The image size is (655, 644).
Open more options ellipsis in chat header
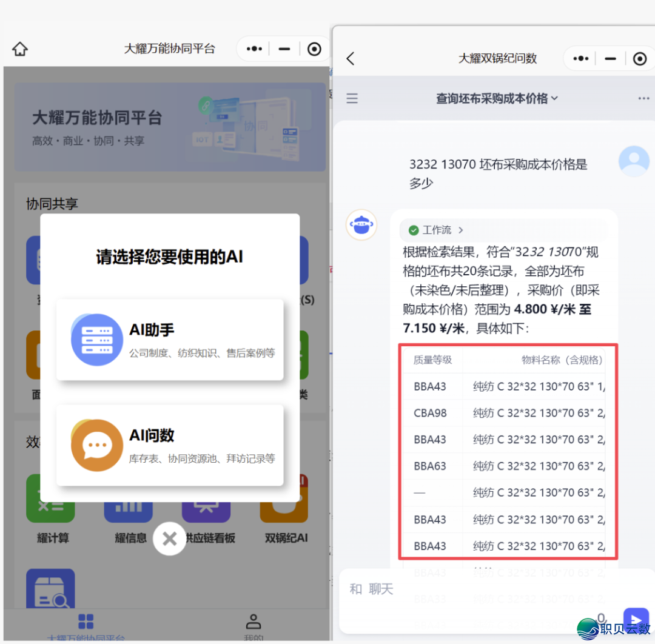(x=643, y=98)
